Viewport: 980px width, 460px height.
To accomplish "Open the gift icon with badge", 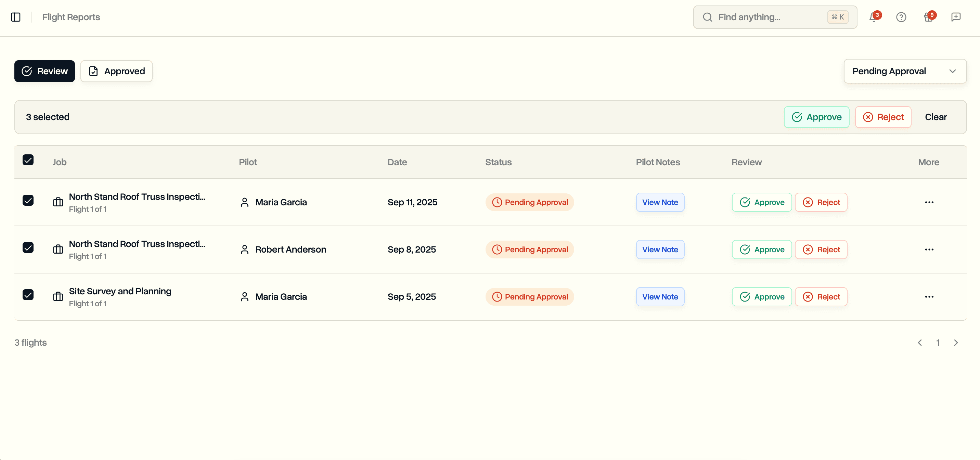I will point(928,17).
